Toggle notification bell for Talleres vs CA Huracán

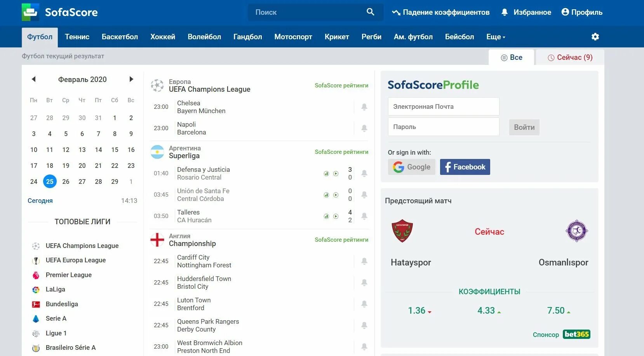coord(364,216)
